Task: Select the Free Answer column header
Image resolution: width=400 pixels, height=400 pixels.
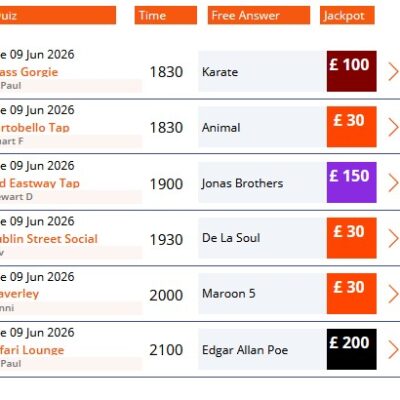Action: click(x=259, y=15)
